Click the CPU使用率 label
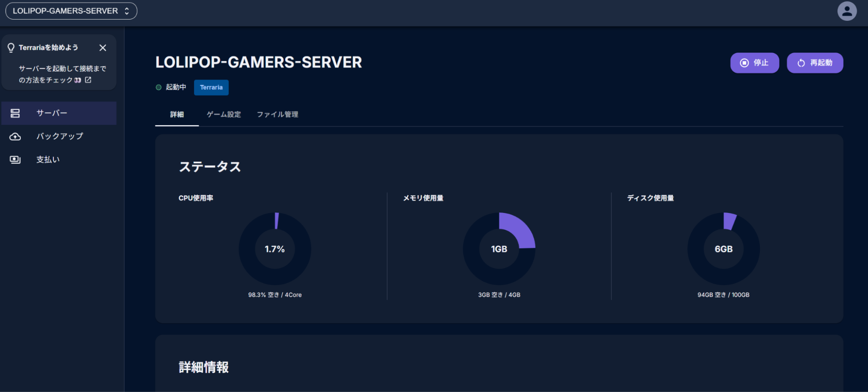Viewport: 868px width, 392px height. pos(196,198)
